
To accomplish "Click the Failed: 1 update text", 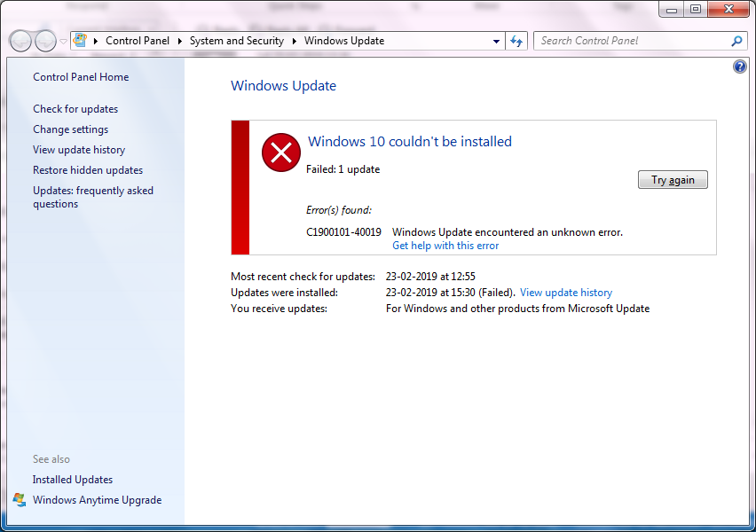I will click(x=343, y=169).
